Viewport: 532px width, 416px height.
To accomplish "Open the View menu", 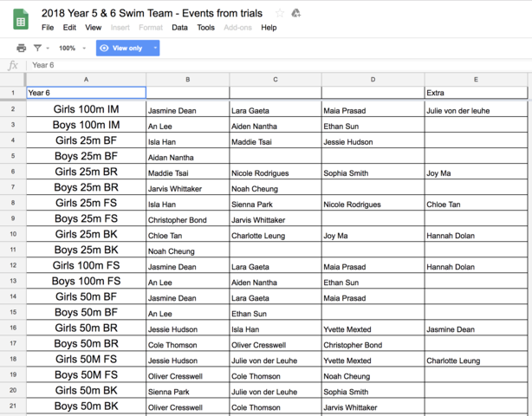I will pyautogui.click(x=93, y=28).
